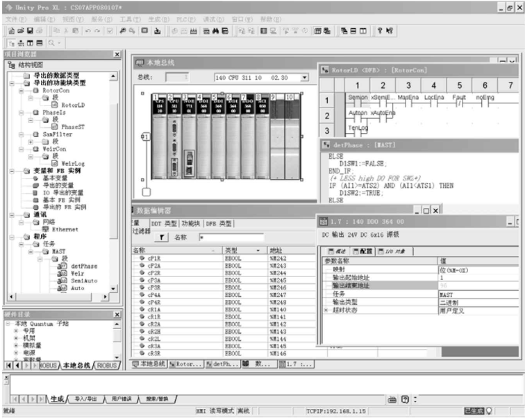Select Ethernet in the project tree
This screenshot has height=420, width=525.
point(65,230)
